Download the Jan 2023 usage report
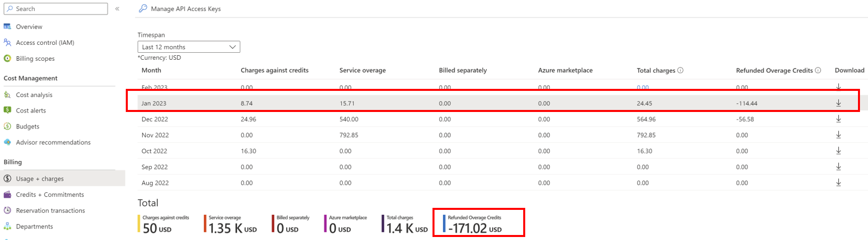The image size is (868, 240). pos(838,103)
